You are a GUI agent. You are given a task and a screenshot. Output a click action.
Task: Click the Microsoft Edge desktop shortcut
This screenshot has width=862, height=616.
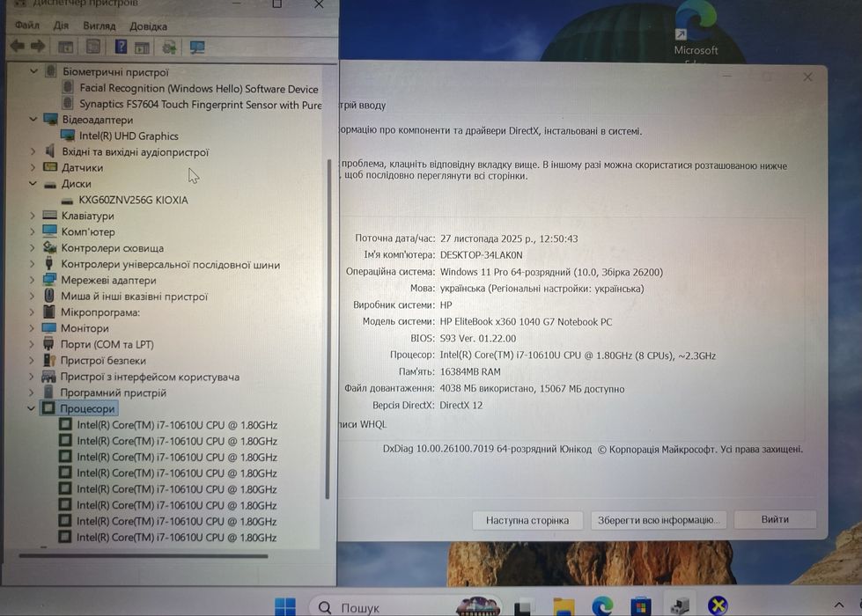(x=696, y=33)
